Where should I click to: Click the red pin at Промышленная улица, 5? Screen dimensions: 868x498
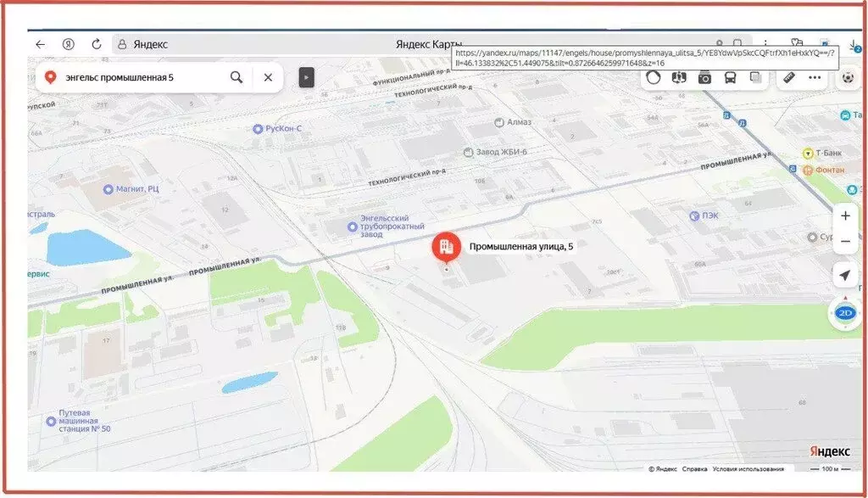(446, 247)
